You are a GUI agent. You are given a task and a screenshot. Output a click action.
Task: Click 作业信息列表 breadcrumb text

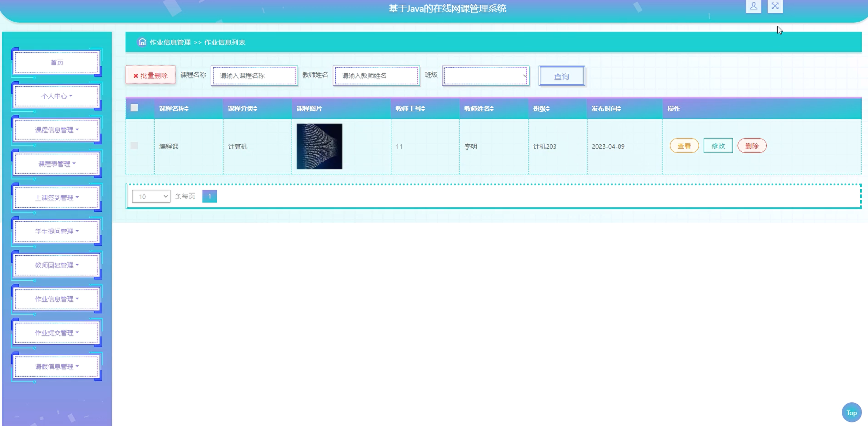[x=225, y=43]
